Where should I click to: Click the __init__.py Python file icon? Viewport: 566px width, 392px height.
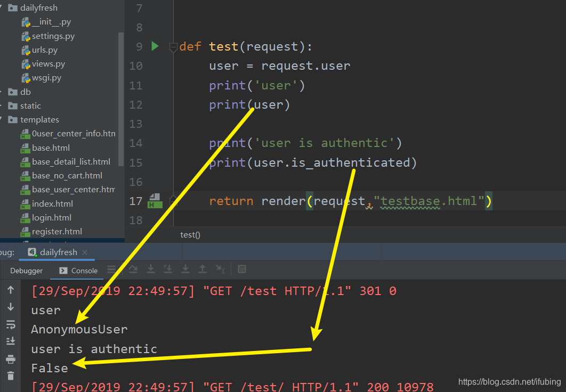point(26,22)
